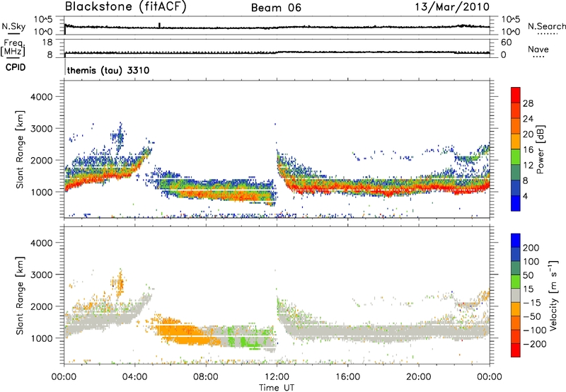This screenshot has width=566, height=392.
Task: Click the '200' velocity colorbar value
Action: (x=531, y=248)
